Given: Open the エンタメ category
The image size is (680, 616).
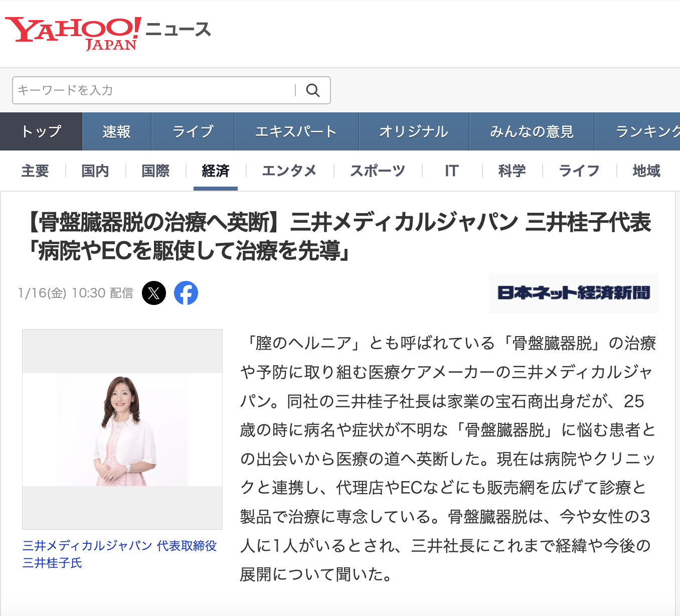Looking at the screenshot, I should 289,171.
